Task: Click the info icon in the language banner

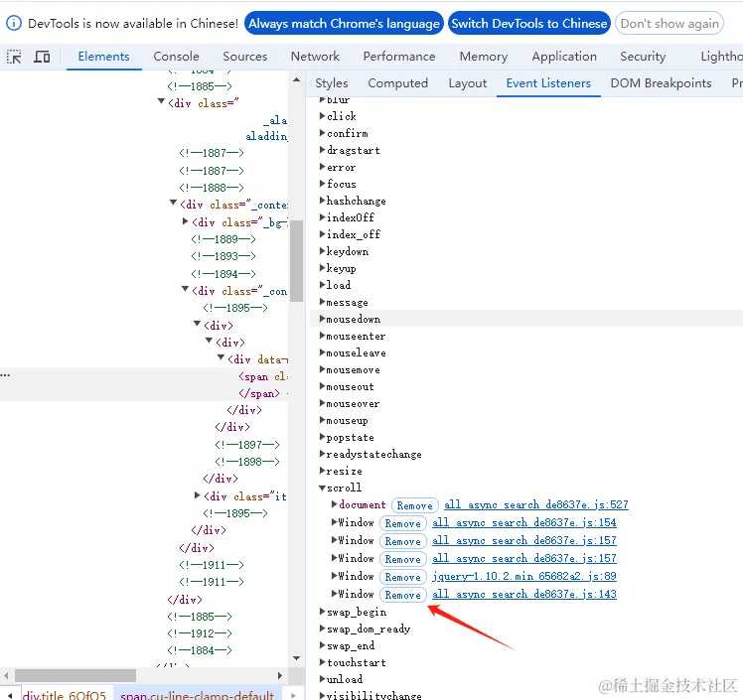Action: tap(14, 23)
